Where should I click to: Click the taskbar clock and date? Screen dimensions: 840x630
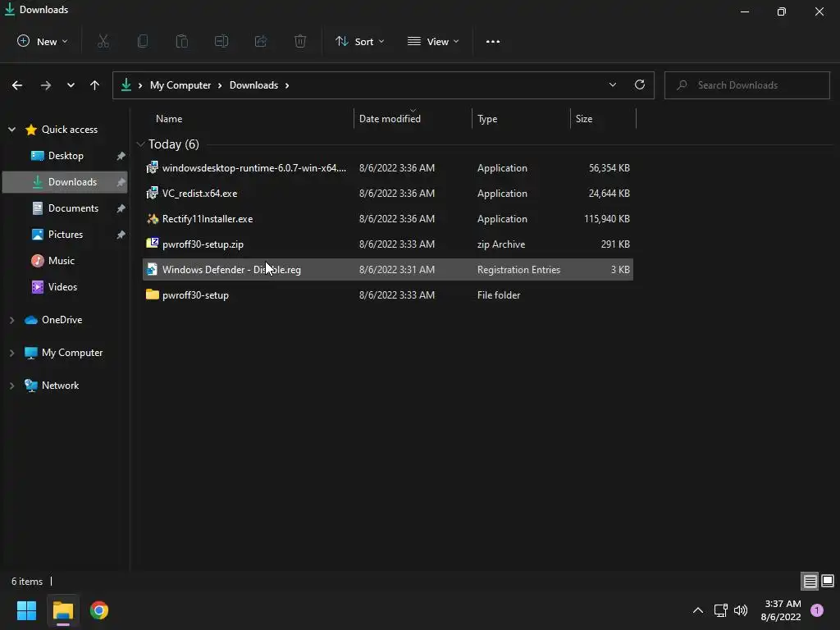781,610
